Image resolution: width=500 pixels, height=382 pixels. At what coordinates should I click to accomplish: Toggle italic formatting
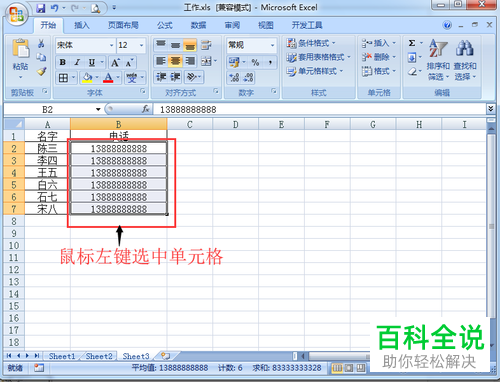(x=77, y=62)
